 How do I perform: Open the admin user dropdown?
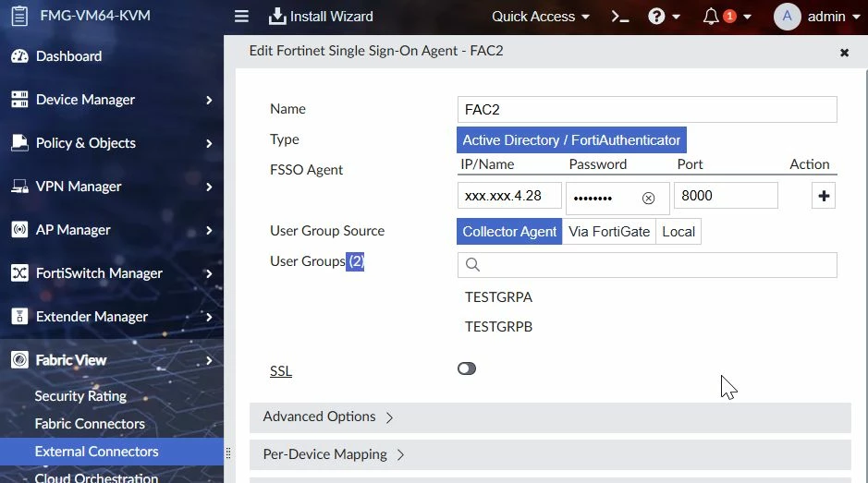[834, 17]
